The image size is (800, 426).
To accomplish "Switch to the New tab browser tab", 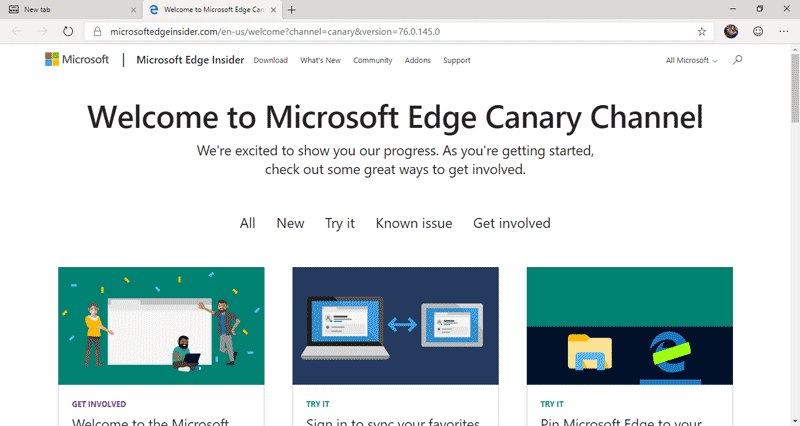I will [x=70, y=10].
